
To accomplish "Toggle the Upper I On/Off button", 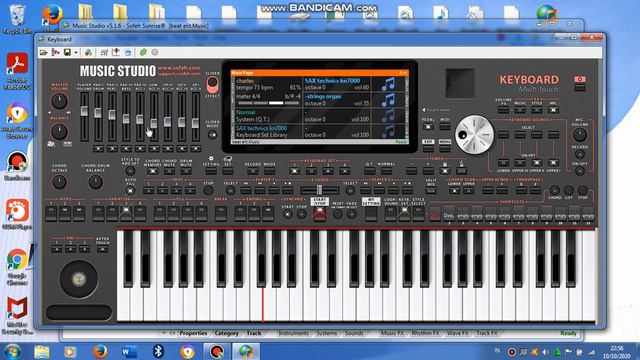I will 553,163.
